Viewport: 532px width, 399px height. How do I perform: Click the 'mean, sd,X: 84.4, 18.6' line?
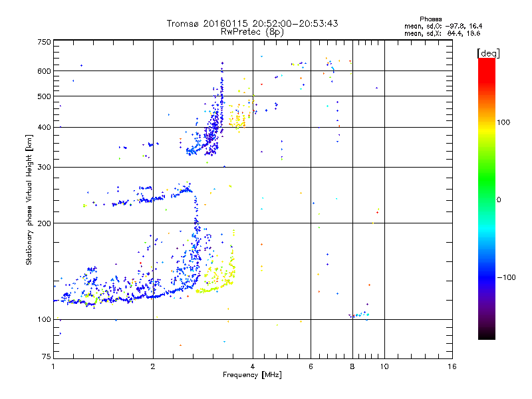442,33
